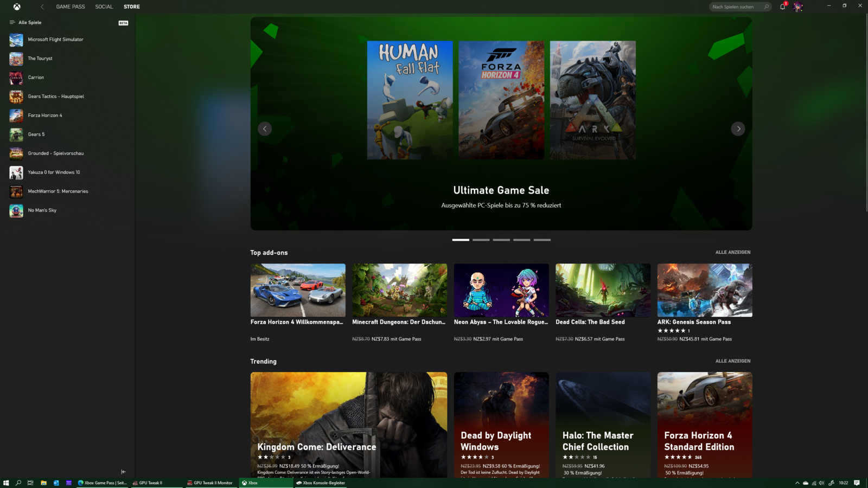This screenshot has height=488, width=868.
Task: Click the Carrion game icon
Action: 16,78
